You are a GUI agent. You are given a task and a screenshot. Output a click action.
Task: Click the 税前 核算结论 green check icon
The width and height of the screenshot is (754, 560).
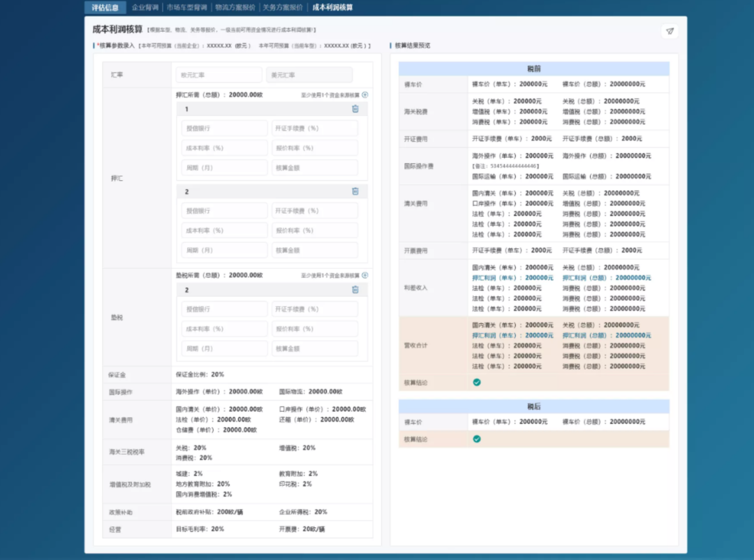[x=477, y=383]
